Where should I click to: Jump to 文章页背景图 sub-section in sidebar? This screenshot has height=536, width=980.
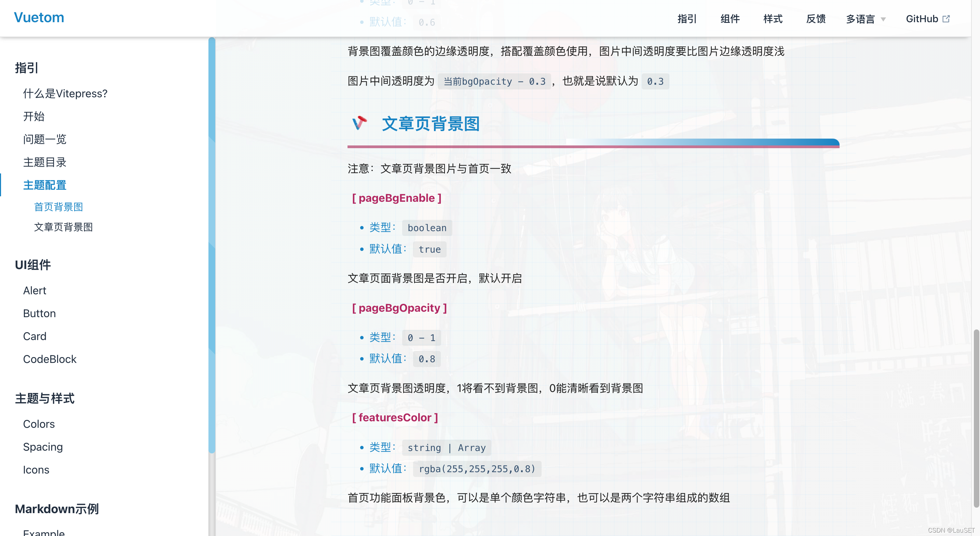tap(63, 227)
